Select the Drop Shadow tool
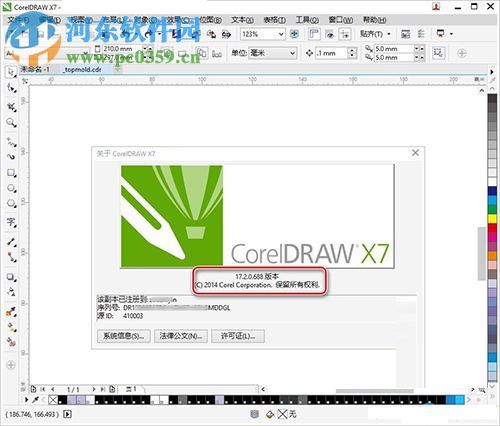Screen dimensions: 500x426 (x=11, y=277)
